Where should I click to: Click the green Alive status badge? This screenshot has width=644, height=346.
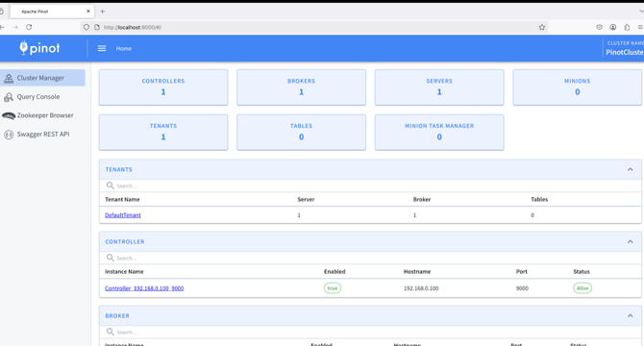582,288
